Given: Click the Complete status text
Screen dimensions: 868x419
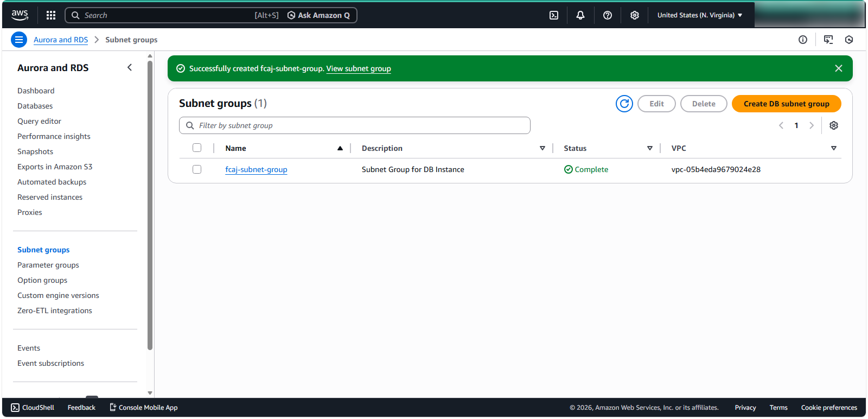Looking at the screenshot, I should pos(591,169).
